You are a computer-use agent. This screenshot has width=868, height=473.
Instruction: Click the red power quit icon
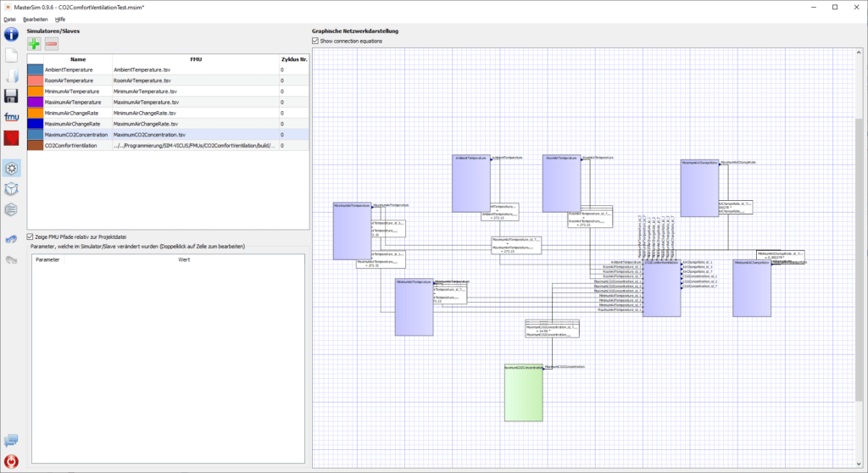coord(11,461)
